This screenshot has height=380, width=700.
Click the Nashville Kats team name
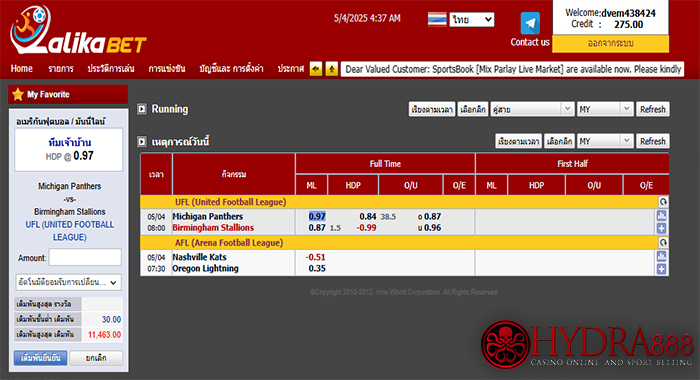[x=200, y=257]
